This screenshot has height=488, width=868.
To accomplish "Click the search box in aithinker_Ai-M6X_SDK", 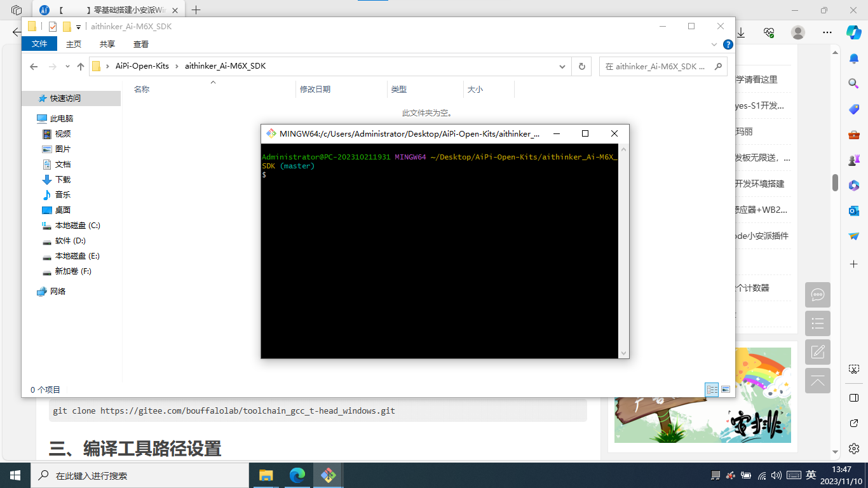I will (663, 66).
